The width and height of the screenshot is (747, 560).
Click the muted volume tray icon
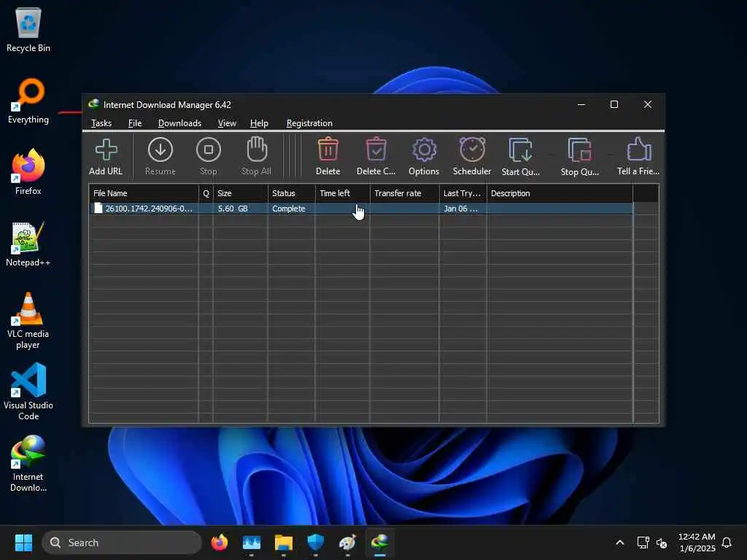[661, 542]
